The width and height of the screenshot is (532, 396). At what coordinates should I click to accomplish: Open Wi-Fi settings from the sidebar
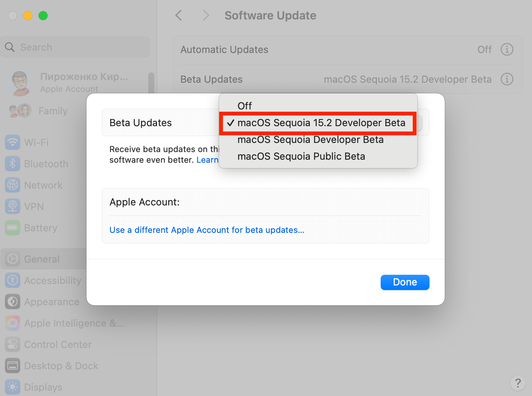point(36,142)
